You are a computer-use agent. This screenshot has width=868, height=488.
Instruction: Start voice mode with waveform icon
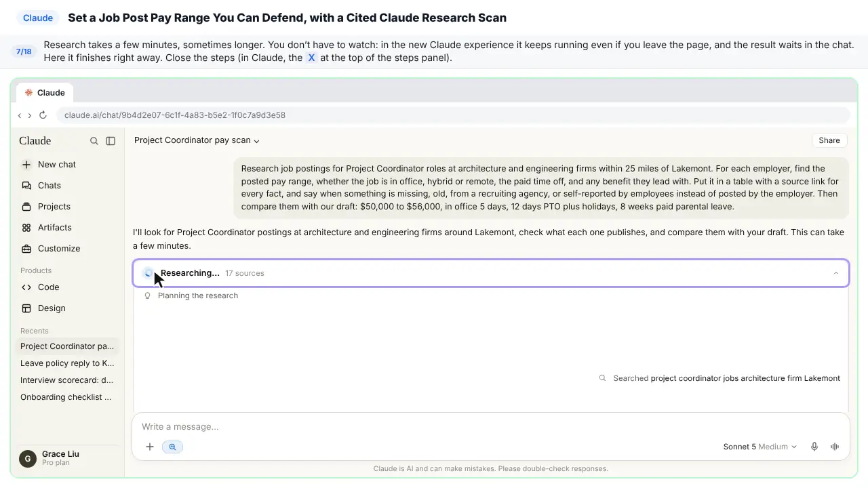click(835, 447)
